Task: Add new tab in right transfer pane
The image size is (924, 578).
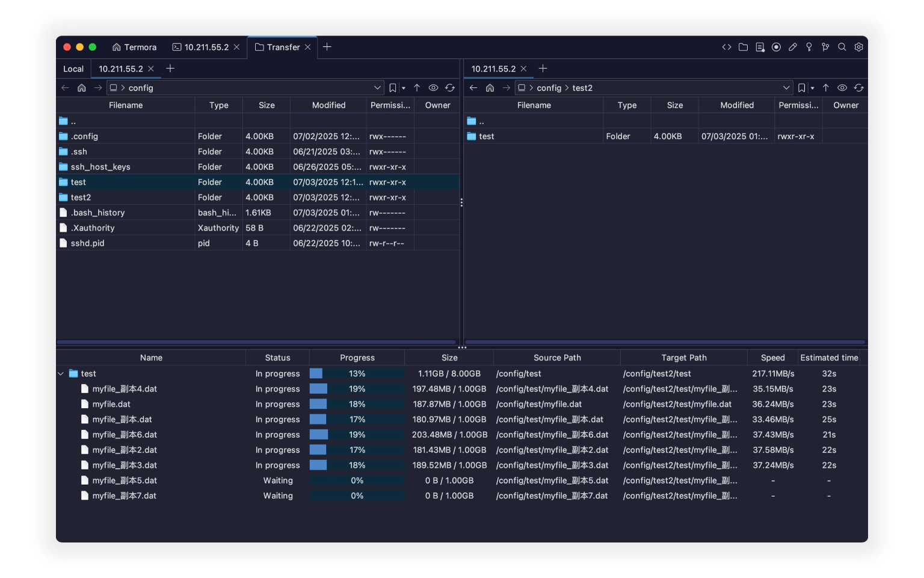Action: coord(543,69)
